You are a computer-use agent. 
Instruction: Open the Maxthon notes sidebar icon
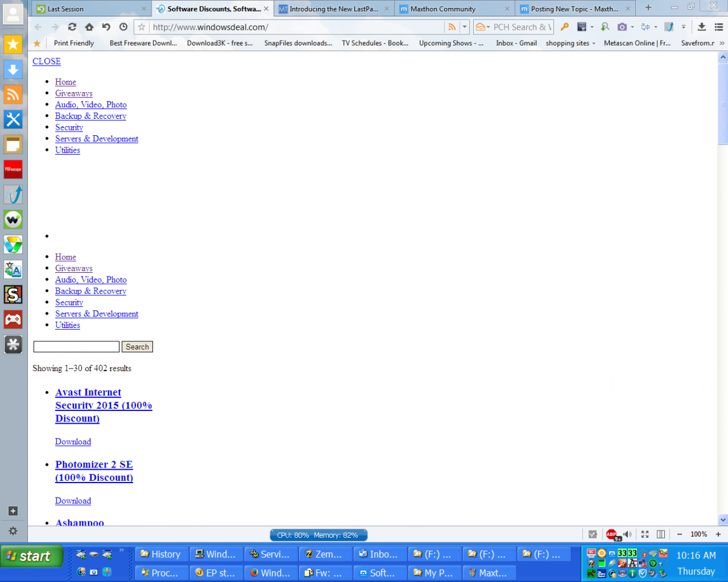[13, 144]
